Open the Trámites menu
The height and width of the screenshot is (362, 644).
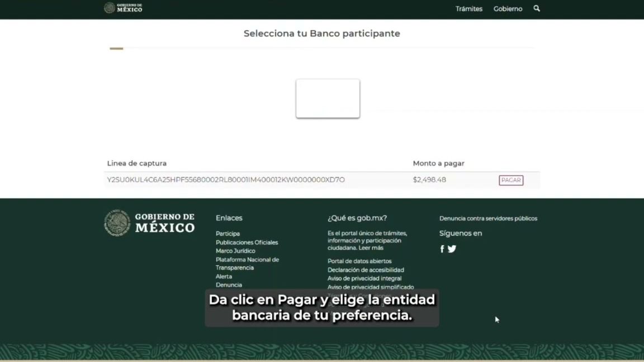(468, 8)
